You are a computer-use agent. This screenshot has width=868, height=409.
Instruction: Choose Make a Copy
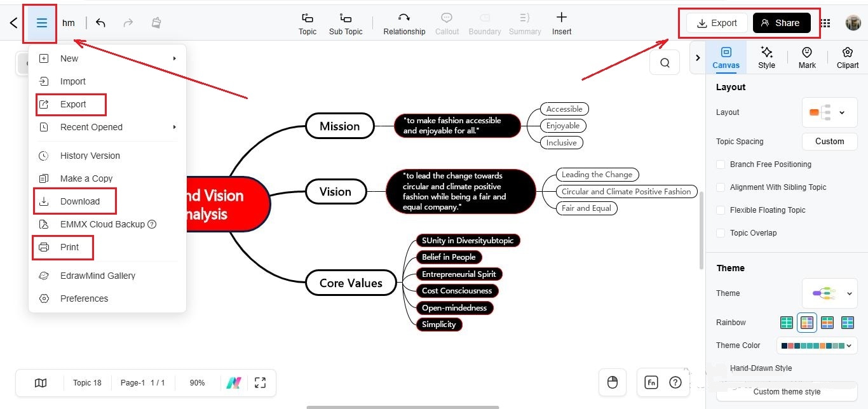(107, 178)
